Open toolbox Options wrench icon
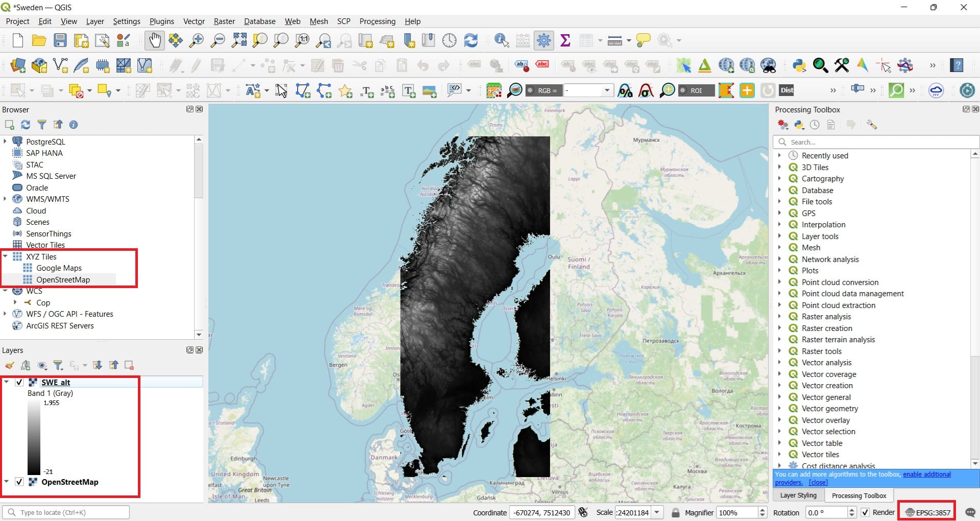This screenshot has height=521, width=980. coord(872,125)
